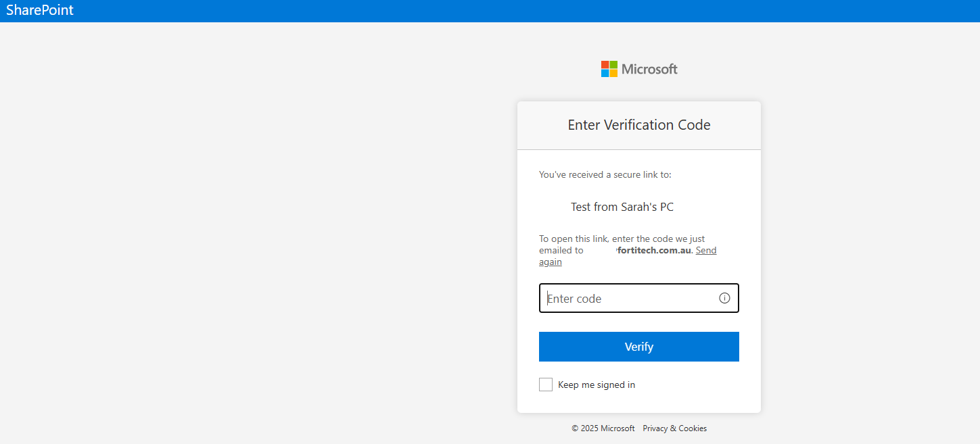This screenshot has width=980, height=444.
Task: Tick the Keep me signed in checkbox
Action: [546, 385]
